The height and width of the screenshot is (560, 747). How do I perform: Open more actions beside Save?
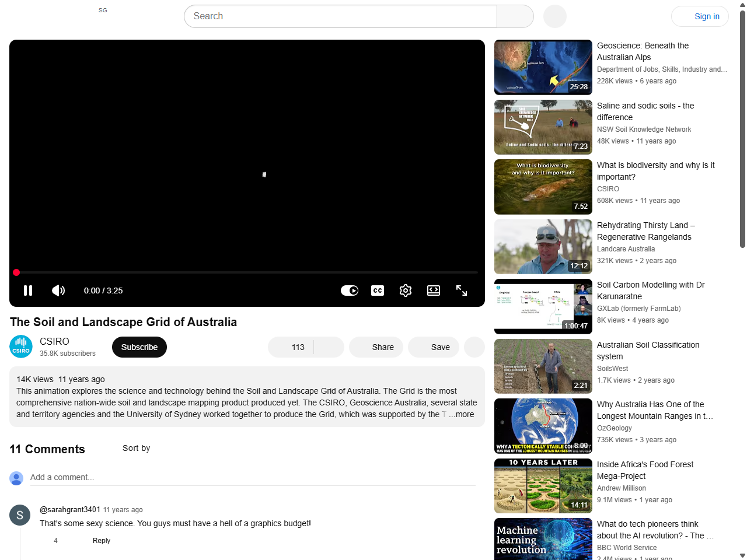click(x=474, y=347)
